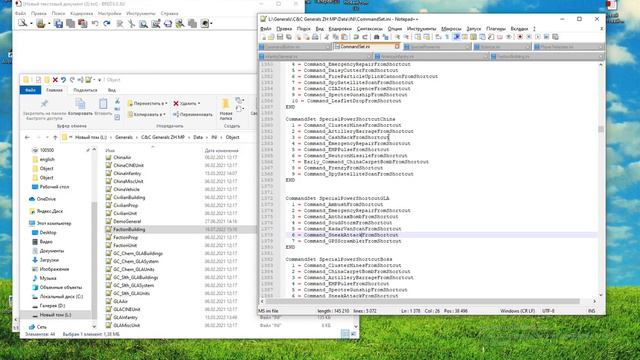The height and width of the screenshot is (360, 640).
Task: Click Notepad++ horizontal scrollbar
Action: tap(422, 302)
